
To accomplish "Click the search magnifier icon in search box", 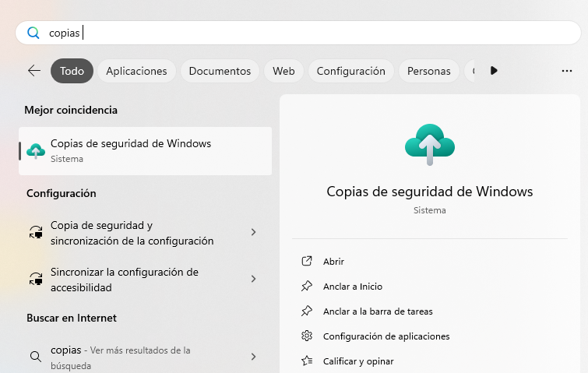I will [33, 33].
